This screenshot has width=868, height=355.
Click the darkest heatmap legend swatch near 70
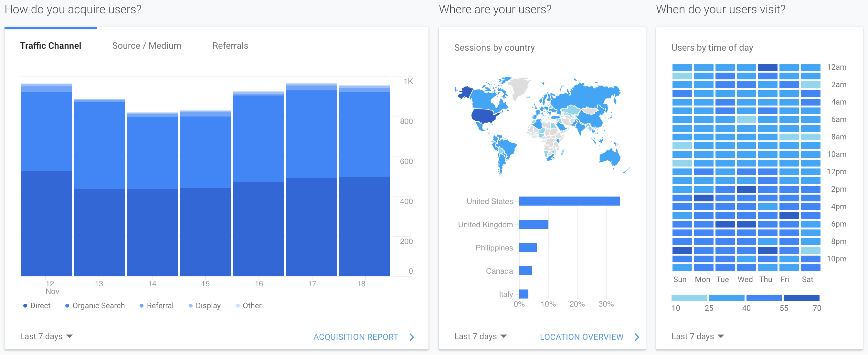click(x=802, y=298)
